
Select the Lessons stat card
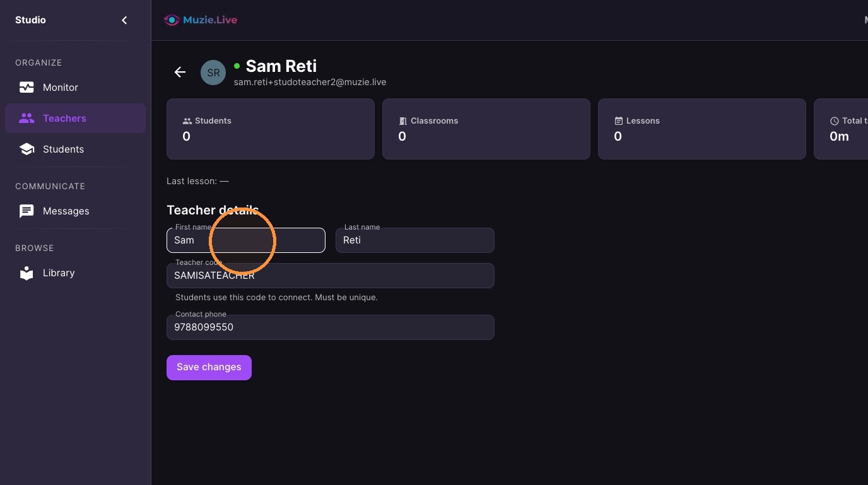click(702, 129)
